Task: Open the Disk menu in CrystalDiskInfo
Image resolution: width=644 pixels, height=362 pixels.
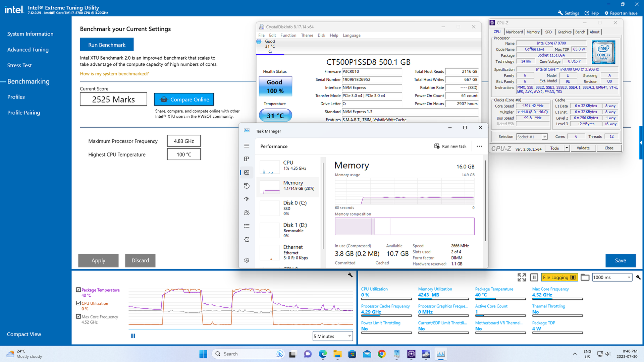Action: [x=321, y=35]
